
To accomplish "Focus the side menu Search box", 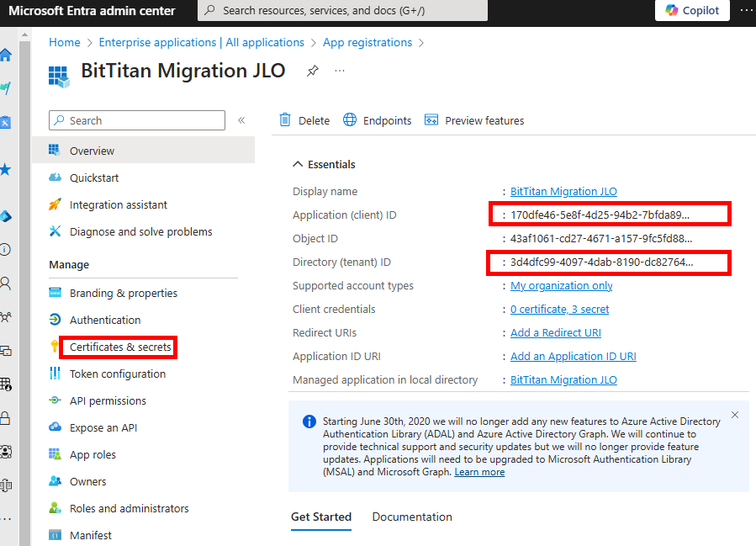I will [x=137, y=120].
